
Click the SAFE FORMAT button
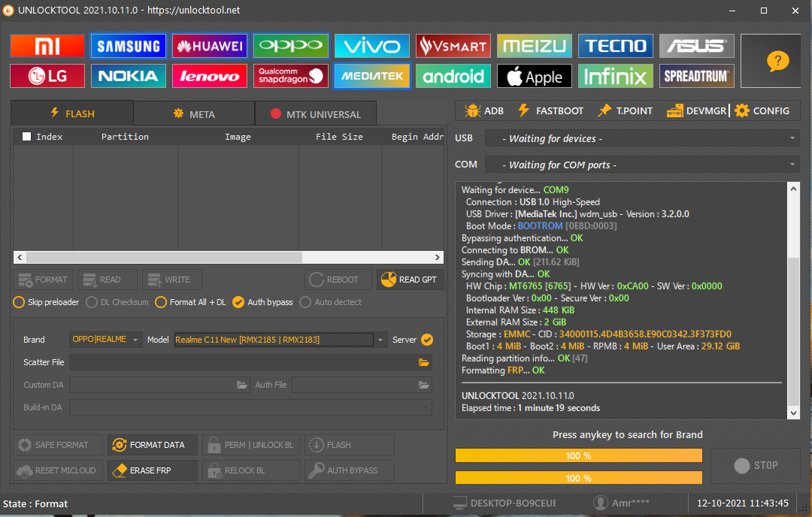[58, 445]
